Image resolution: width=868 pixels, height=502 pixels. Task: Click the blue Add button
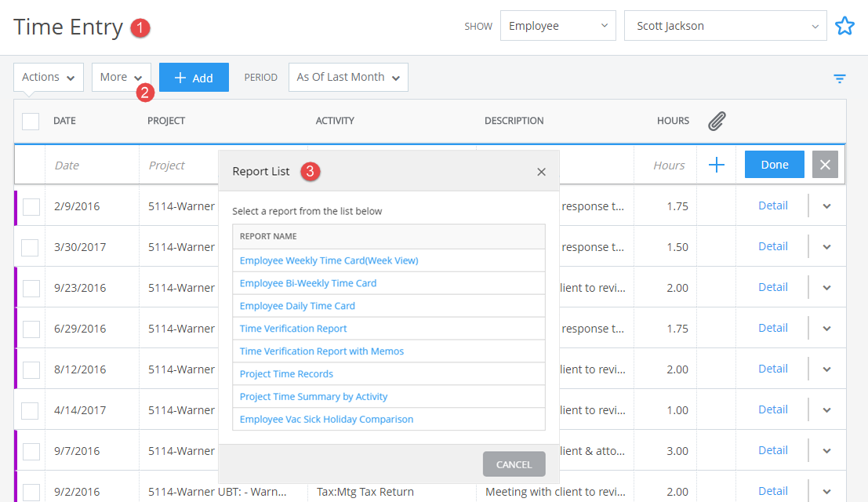[194, 78]
